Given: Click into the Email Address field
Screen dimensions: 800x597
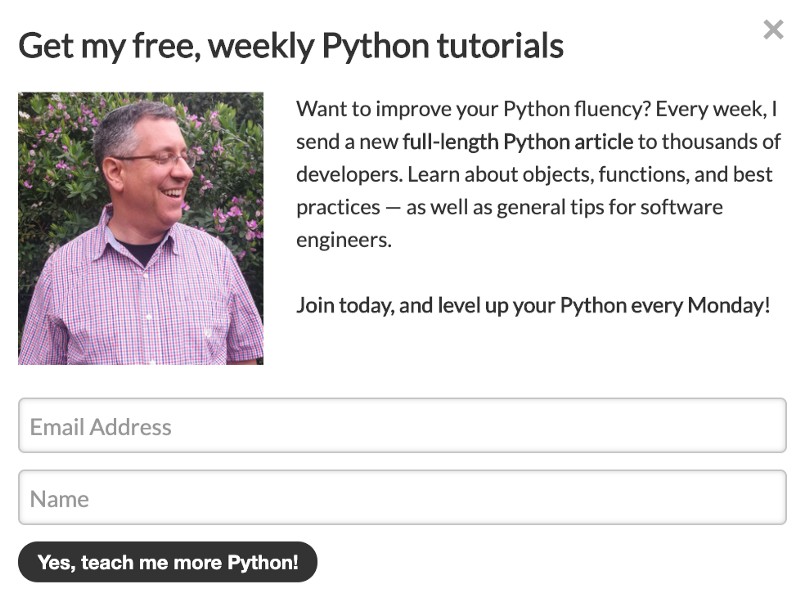Looking at the screenshot, I should pos(402,426).
